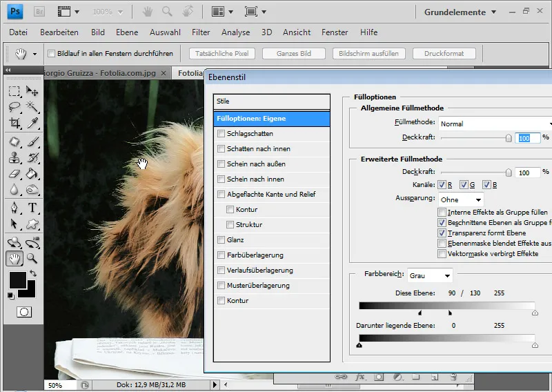The width and height of the screenshot is (552, 392).
Task: Open the Fenster menu
Action: point(335,32)
